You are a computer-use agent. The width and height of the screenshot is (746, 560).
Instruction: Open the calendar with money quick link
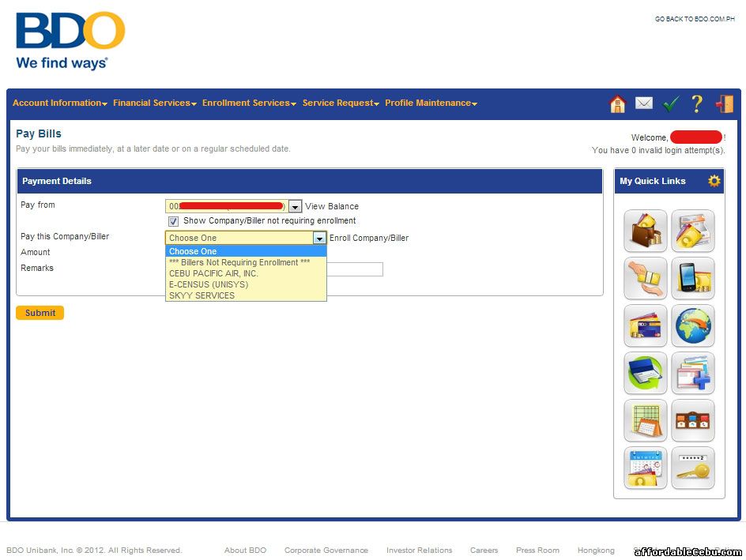645,468
